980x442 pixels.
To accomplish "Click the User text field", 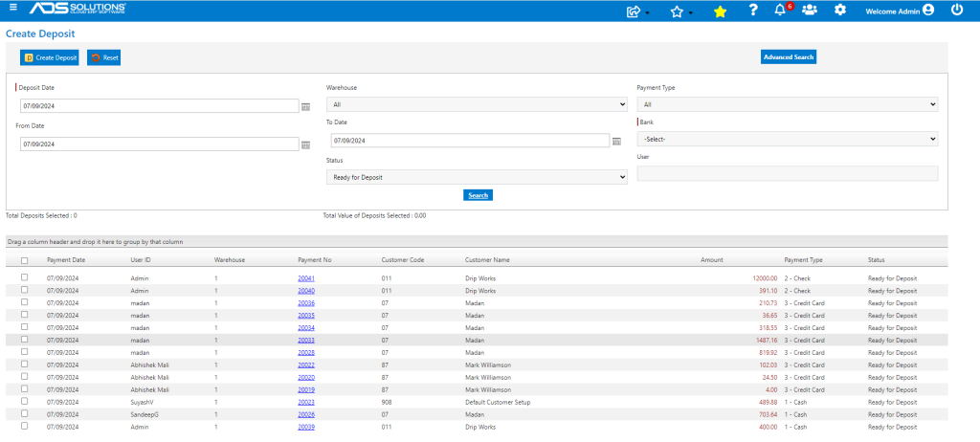I will point(788,174).
